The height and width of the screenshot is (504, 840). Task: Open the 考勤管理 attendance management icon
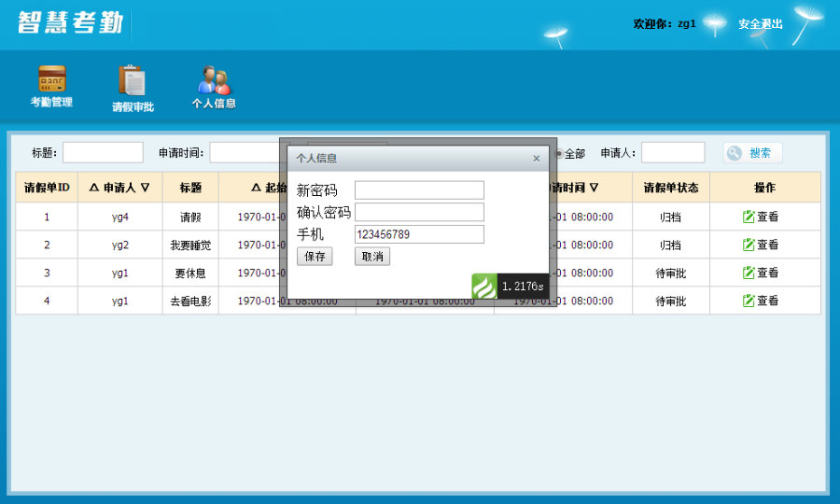point(51,86)
